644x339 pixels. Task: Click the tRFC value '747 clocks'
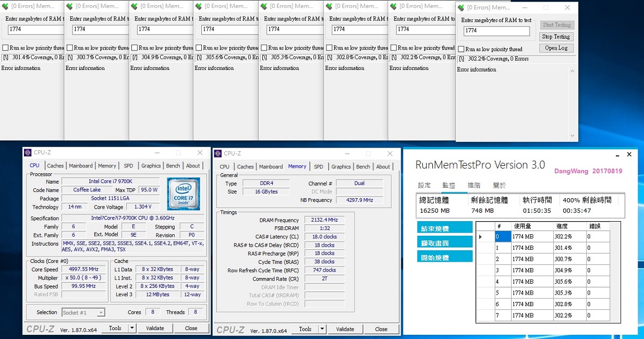(x=324, y=270)
